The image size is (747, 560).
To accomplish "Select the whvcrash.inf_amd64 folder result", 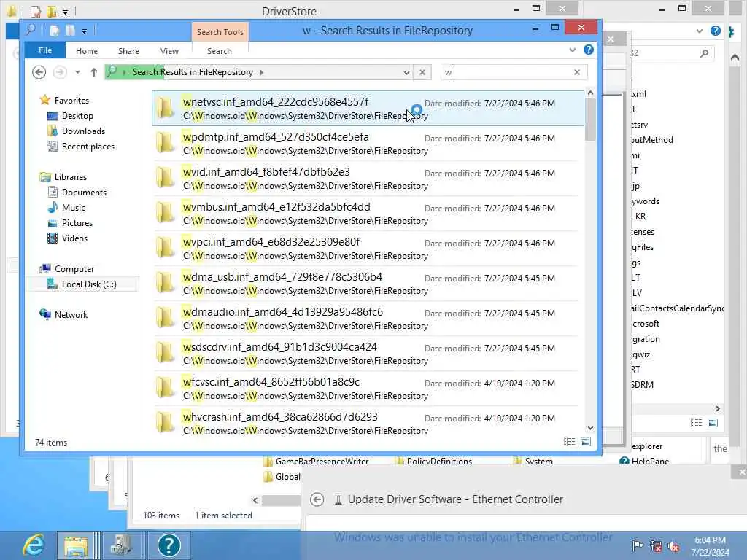I will click(x=368, y=422).
